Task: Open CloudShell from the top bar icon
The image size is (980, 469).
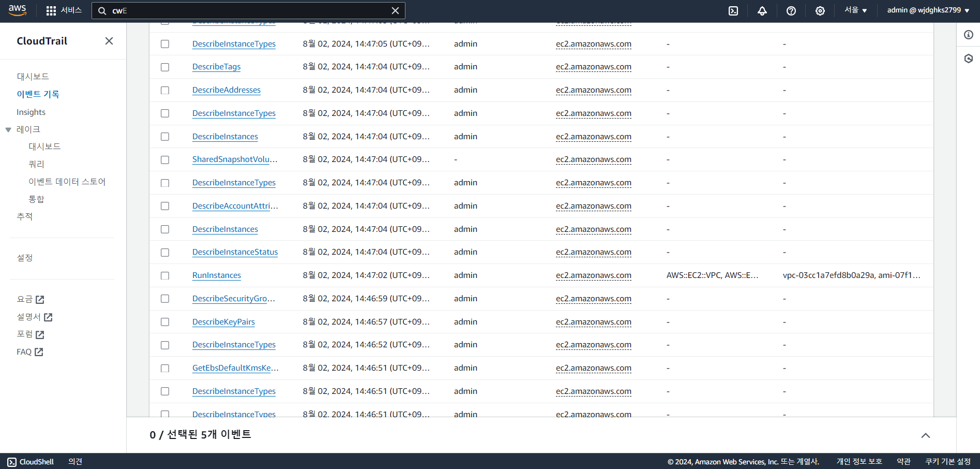Action: point(733,10)
